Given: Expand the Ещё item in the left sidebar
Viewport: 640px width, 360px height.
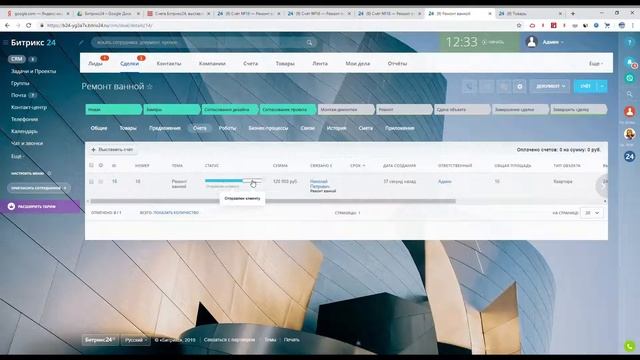Looking at the screenshot, I should point(17,156).
